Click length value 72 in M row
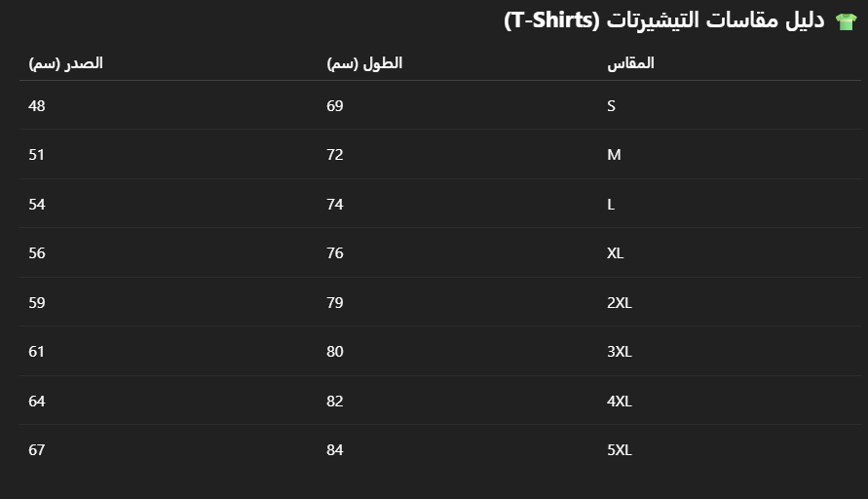Viewport: 868px width, 499px height. 335,155
